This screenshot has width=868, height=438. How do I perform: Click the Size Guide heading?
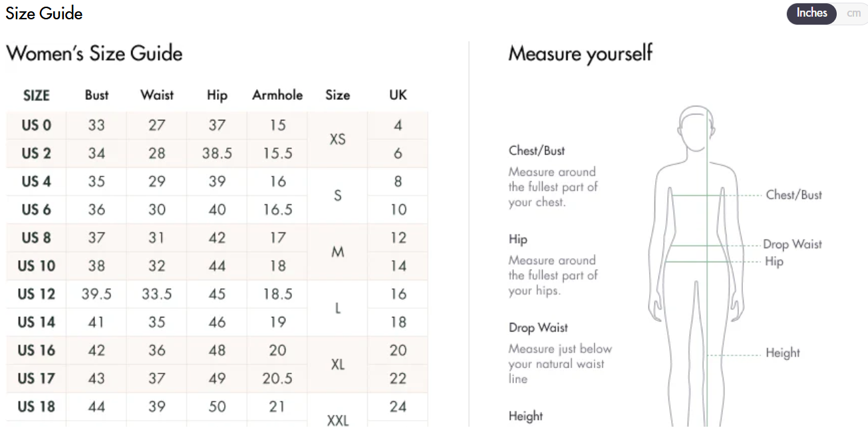pos(44,13)
